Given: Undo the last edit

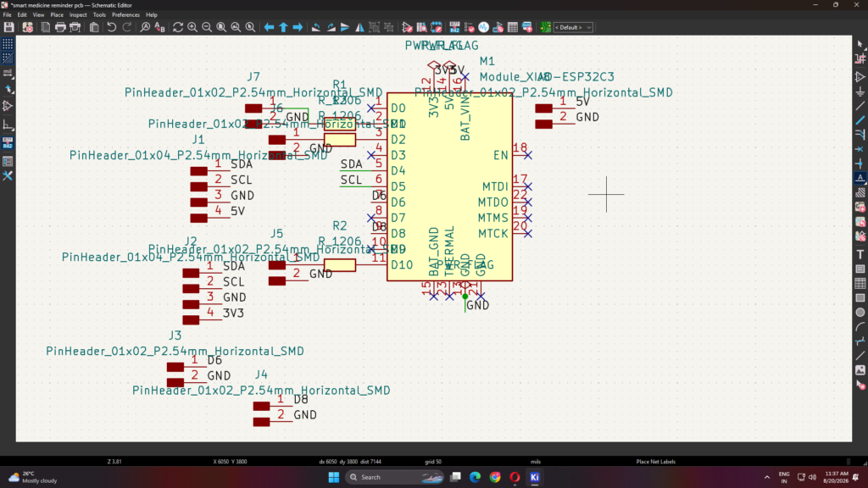Looking at the screenshot, I should tap(112, 27).
